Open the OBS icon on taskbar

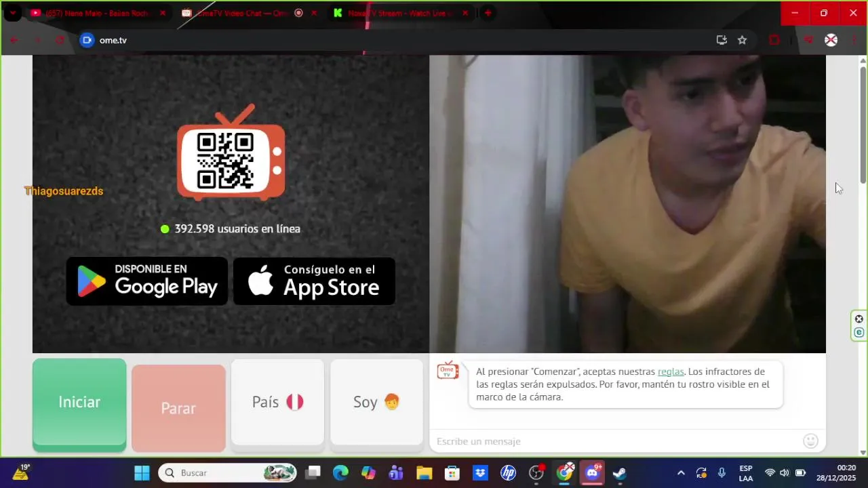[x=536, y=473]
